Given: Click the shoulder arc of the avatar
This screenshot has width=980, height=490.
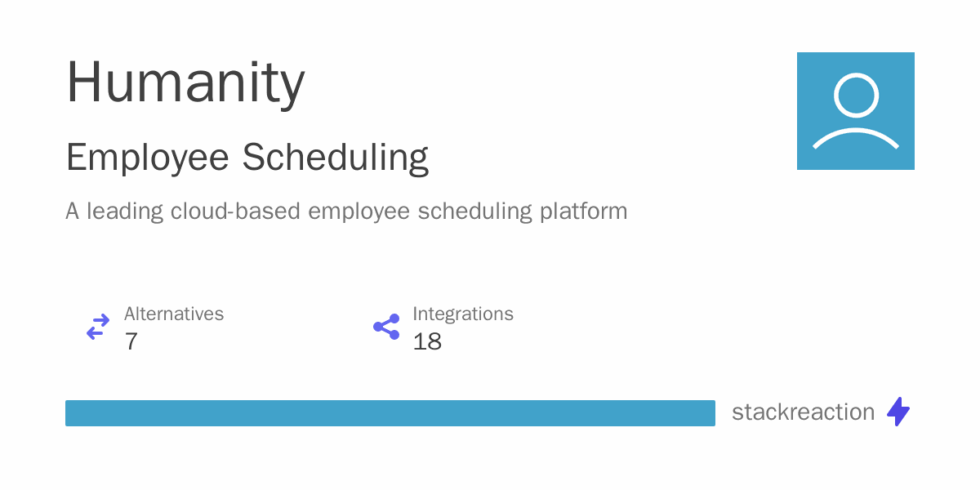Looking at the screenshot, I should (856, 138).
